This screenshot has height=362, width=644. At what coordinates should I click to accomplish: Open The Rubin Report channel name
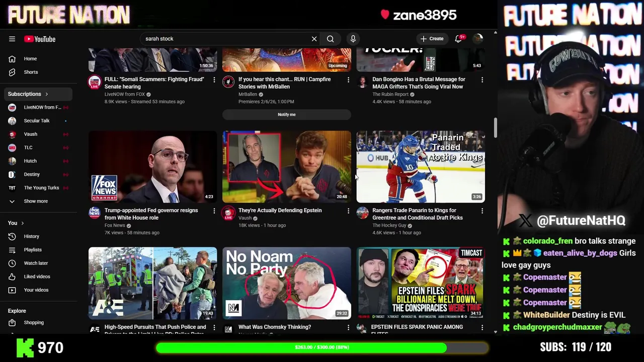(390, 95)
